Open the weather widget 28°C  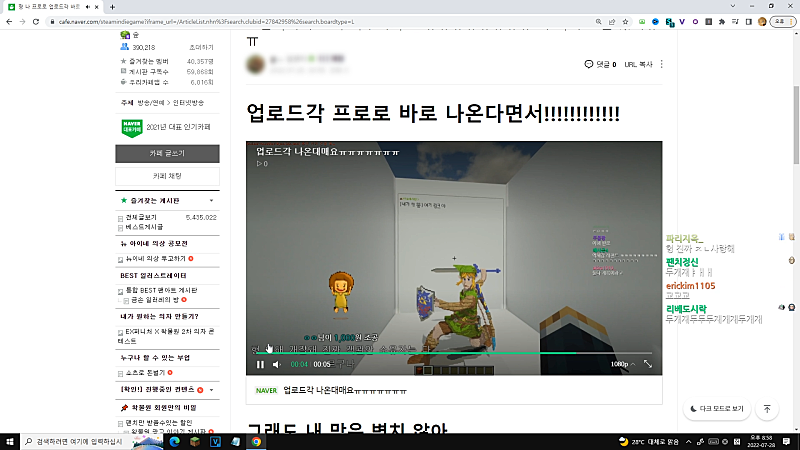(649, 441)
